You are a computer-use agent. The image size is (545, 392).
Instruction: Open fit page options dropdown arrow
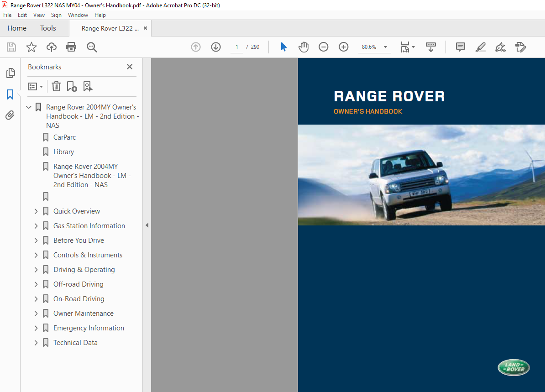413,47
